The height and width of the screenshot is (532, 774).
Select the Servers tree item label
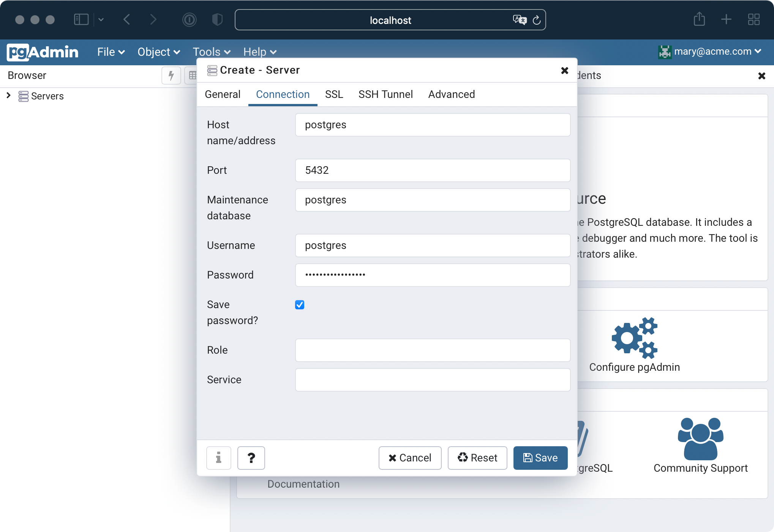pos(47,96)
